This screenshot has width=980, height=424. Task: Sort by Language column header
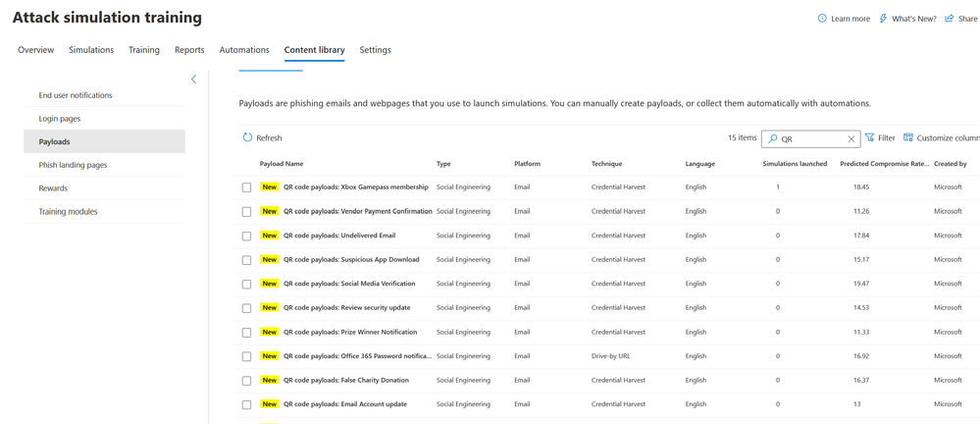(700, 164)
